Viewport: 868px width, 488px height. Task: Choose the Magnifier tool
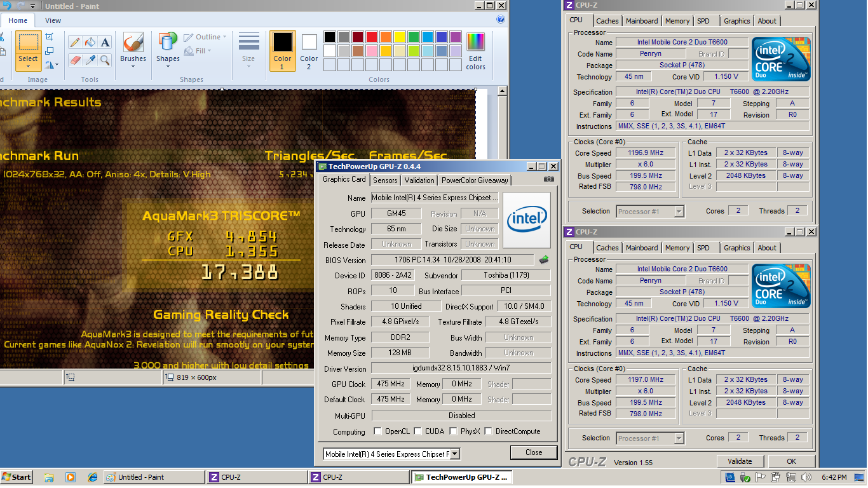[x=105, y=60]
